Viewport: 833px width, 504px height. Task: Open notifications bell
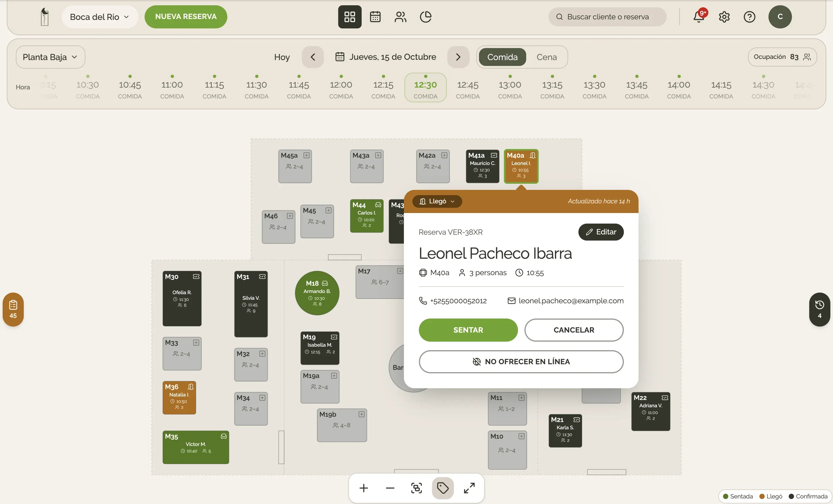click(x=699, y=16)
